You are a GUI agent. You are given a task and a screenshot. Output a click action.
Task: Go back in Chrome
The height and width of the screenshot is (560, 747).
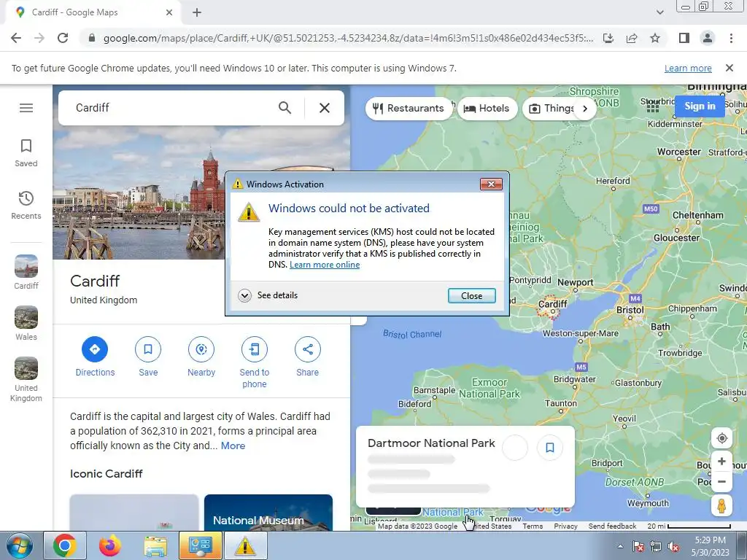[16, 38]
